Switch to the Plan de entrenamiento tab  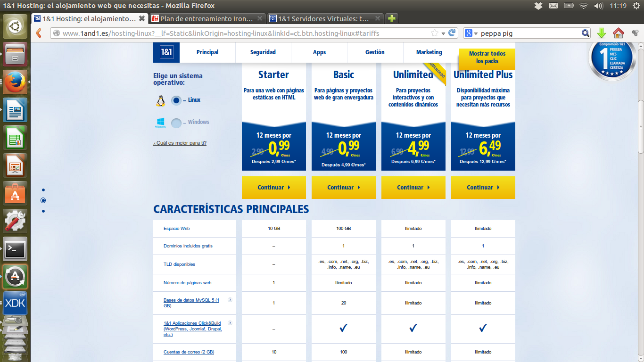[x=207, y=19]
